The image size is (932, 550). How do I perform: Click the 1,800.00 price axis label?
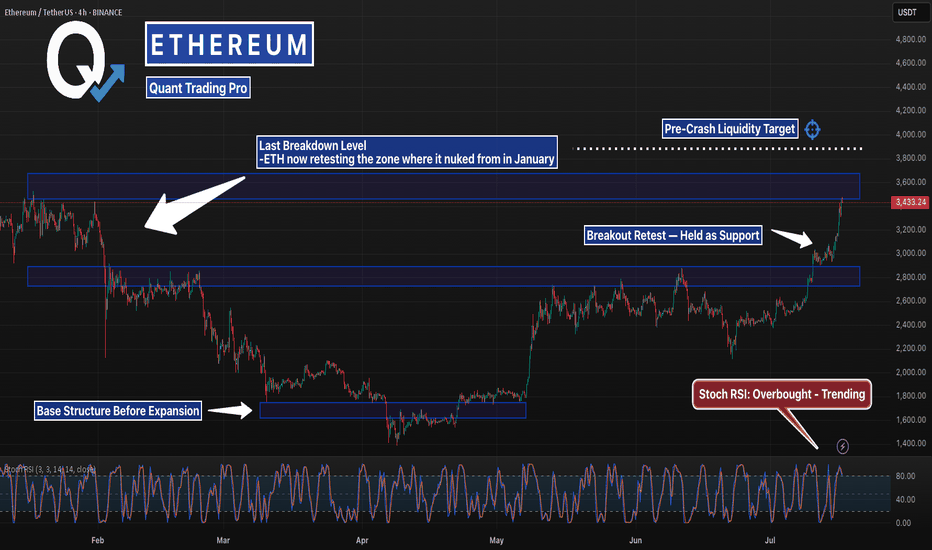911,395
